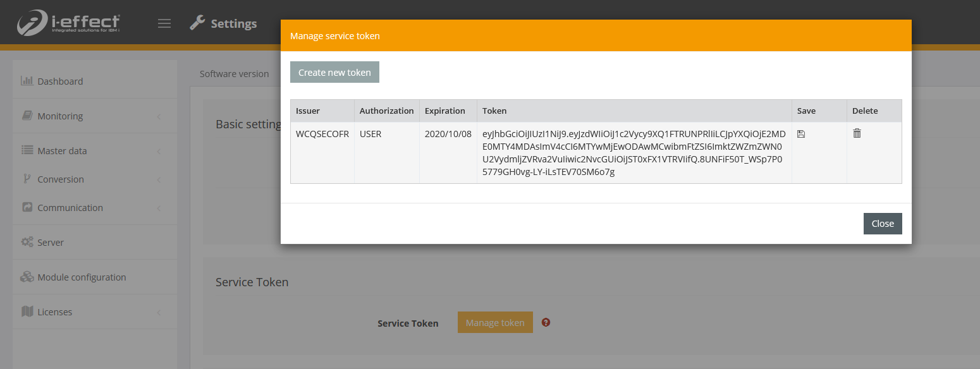Select the token string text in table
The width and height of the screenshot is (980, 369).
pos(634,153)
